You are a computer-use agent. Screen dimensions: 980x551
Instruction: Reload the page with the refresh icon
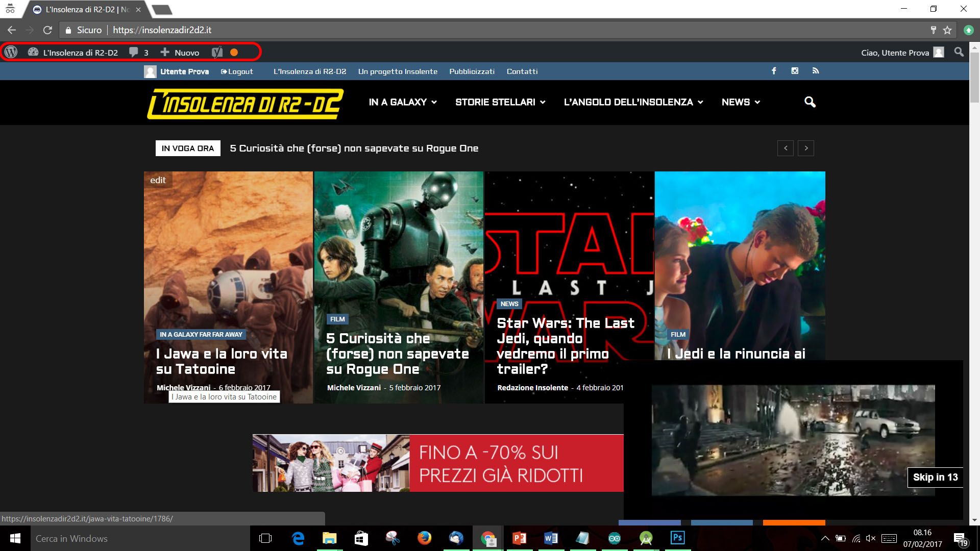pyautogui.click(x=47, y=30)
